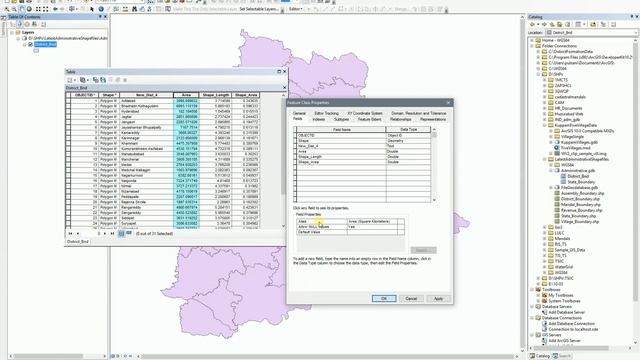
Task: Collapse the Layers data frame node
Action: coord(12,32)
